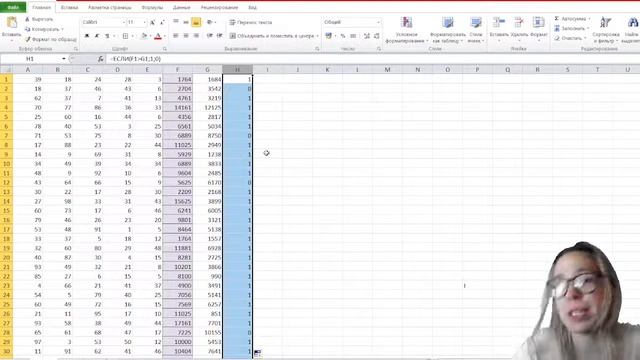Open the Файл tab

[13, 7]
